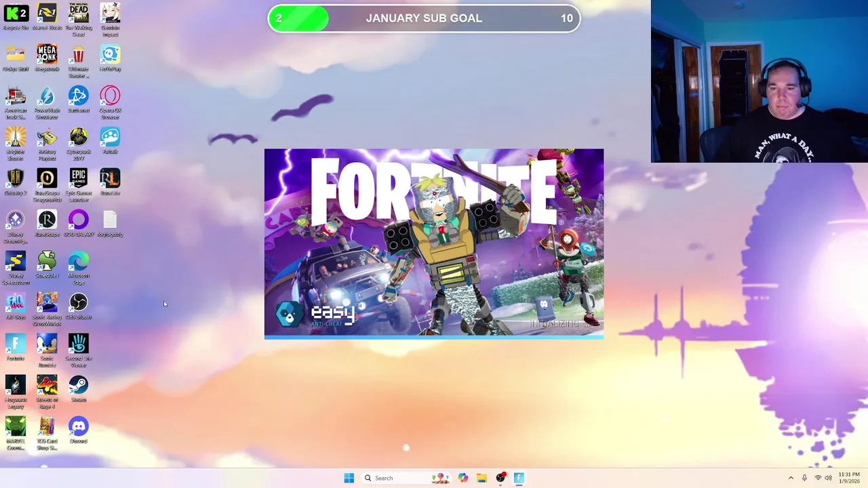Switch to Fortnite taskbar icon
The image size is (868, 488).
point(519,478)
